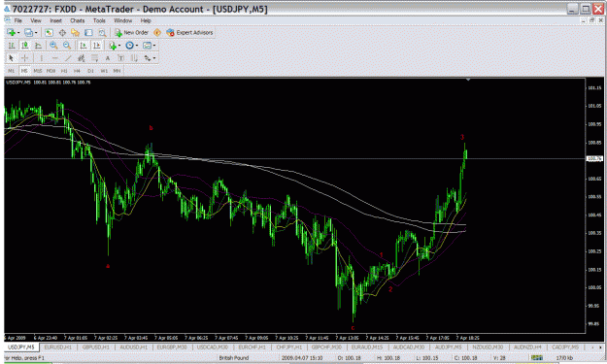Switch chart to Candlesticks mode
607x364 pixels.
25,46
